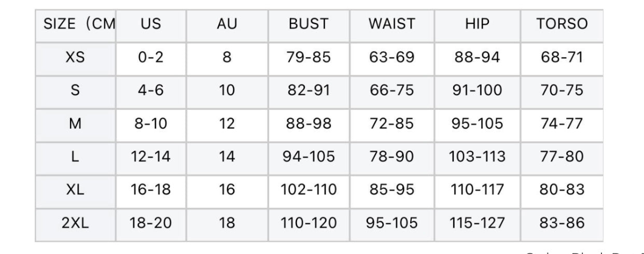The height and width of the screenshot is (254, 644).
Task: Click the US column header
Action: click(x=151, y=24)
